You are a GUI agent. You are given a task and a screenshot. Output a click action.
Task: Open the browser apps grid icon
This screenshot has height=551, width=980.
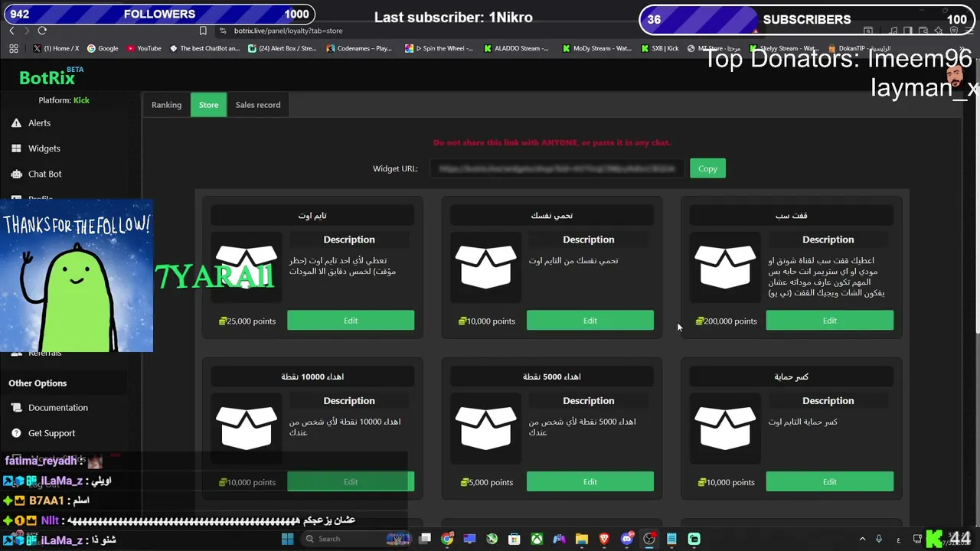click(14, 48)
